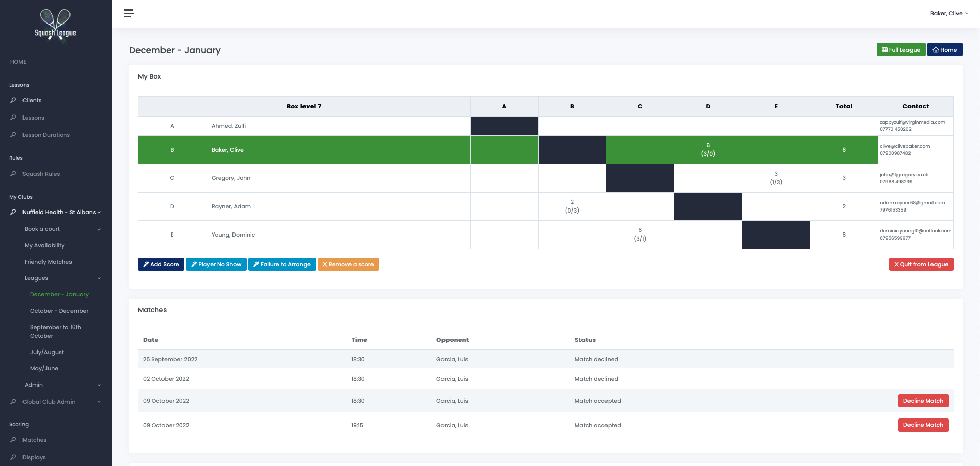Click the Status column header
Screen dimensions: 980x466
click(x=585, y=340)
